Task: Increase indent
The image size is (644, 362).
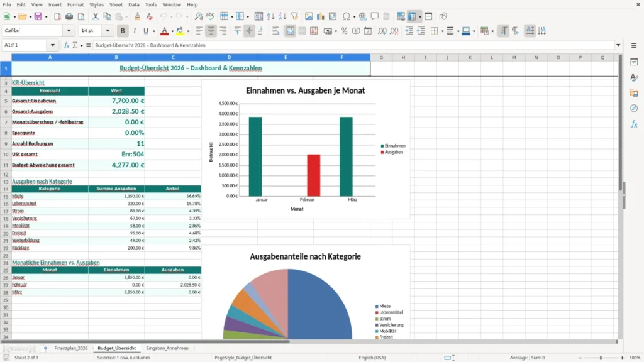Action: 409,31
